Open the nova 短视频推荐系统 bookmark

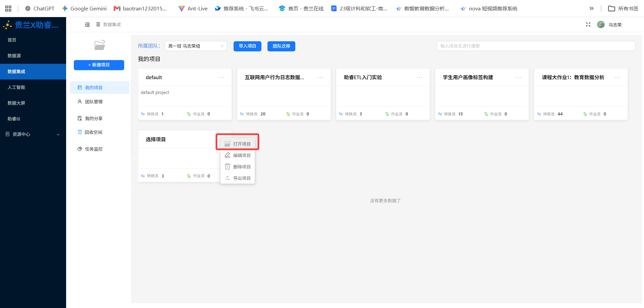click(489, 8)
